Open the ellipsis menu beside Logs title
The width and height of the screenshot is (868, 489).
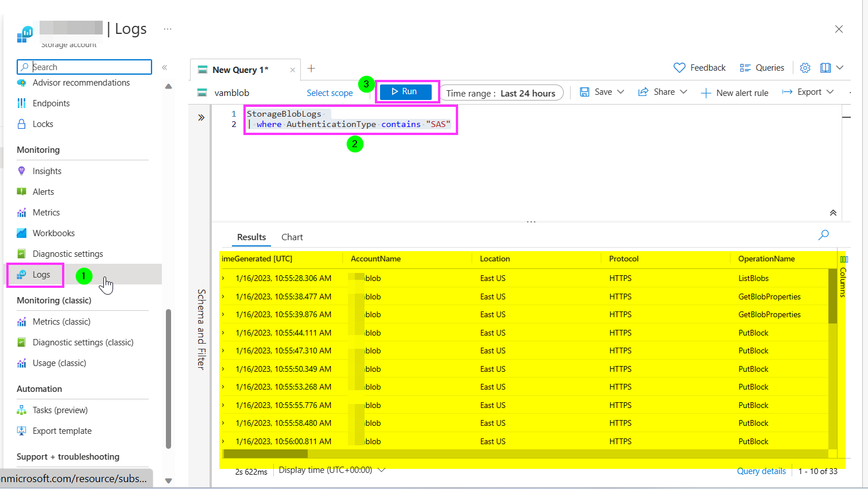(168, 29)
